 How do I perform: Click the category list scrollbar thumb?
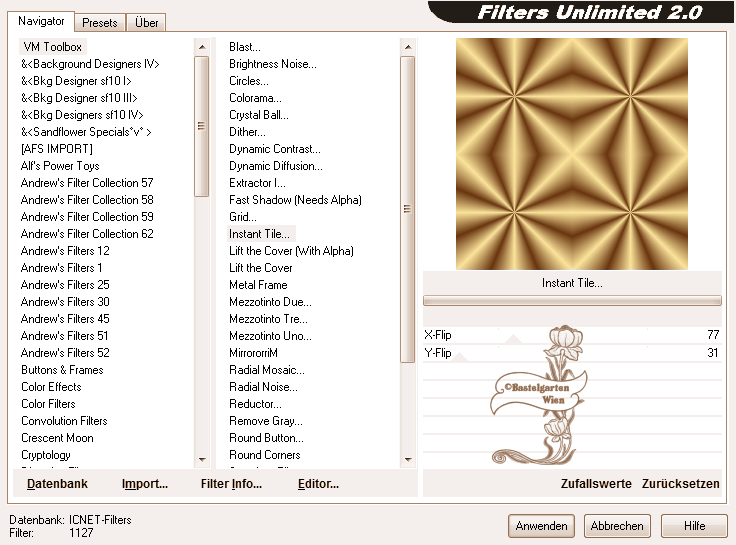click(x=202, y=126)
